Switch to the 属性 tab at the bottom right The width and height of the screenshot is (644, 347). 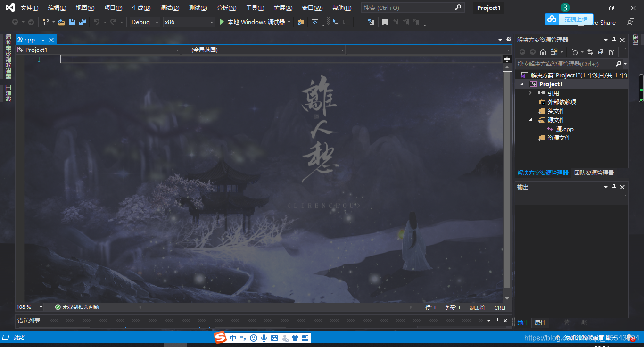[540, 323]
